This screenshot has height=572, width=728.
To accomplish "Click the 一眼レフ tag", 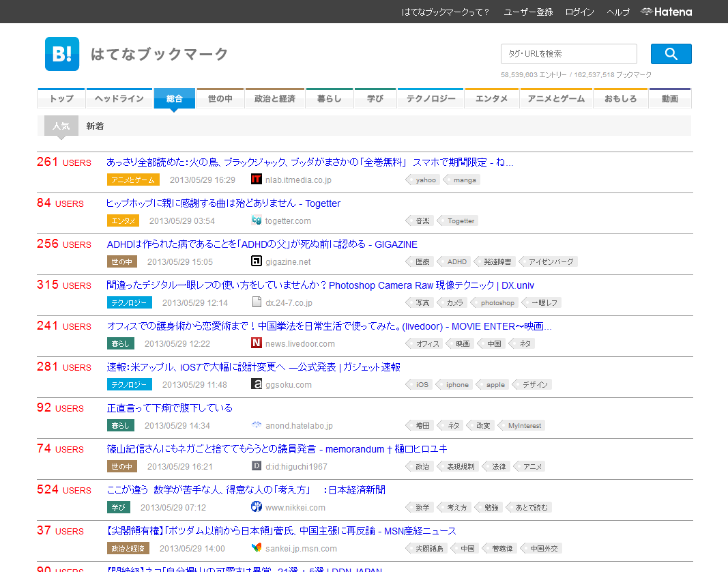I will [541, 302].
